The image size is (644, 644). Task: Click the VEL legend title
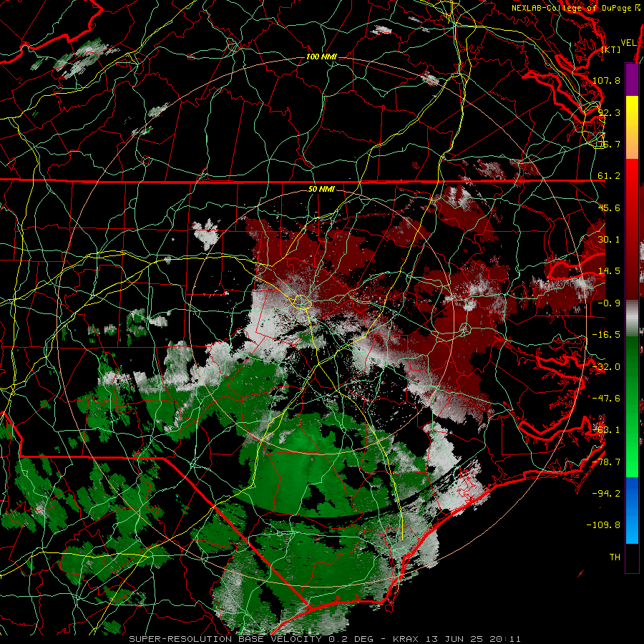pyautogui.click(x=628, y=43)
